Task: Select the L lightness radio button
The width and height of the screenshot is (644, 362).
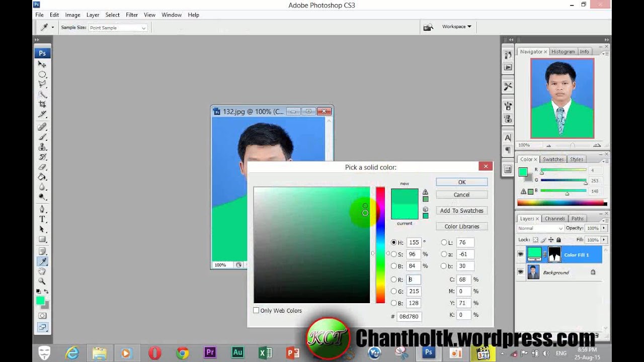Action: point(444,242)
